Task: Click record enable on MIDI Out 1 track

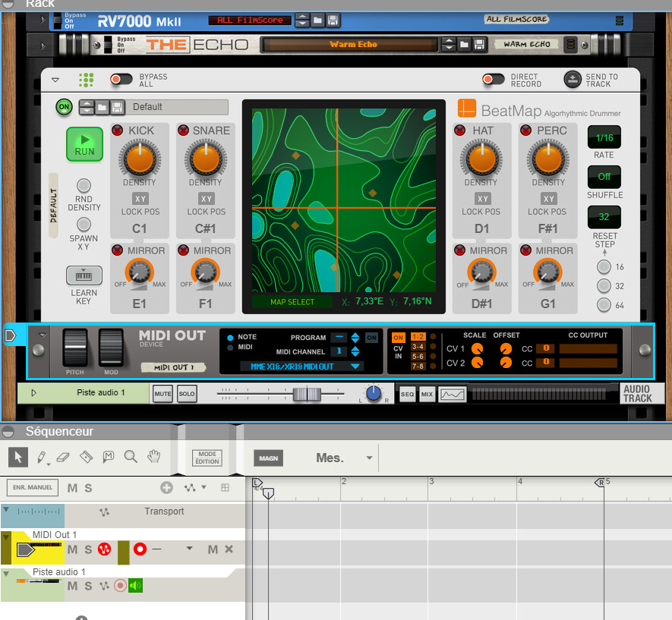Action: 140,549
